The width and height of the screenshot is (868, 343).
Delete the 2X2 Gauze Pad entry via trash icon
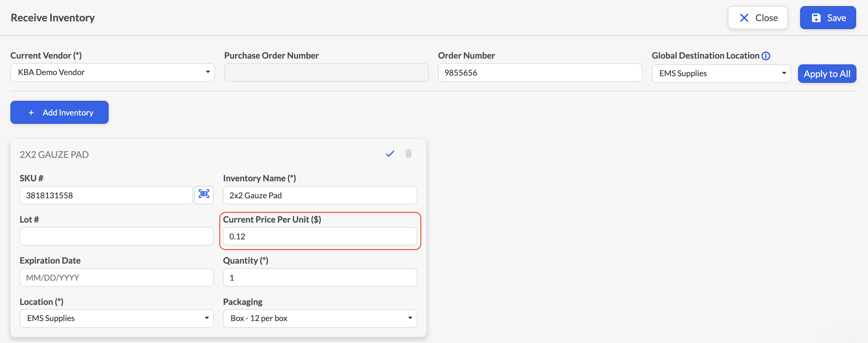coord(408,154)
